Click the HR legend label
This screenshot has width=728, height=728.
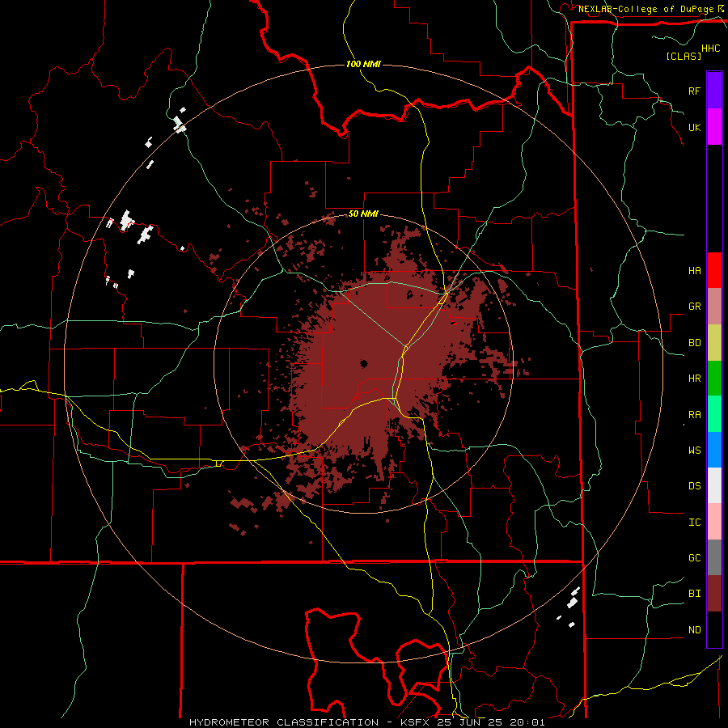695,379
